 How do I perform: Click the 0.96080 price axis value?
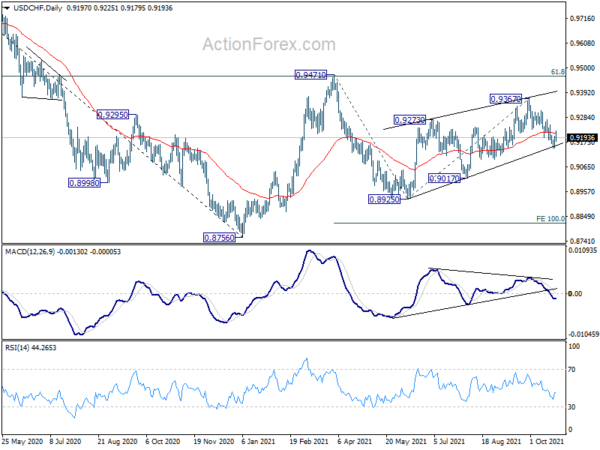(x=582, y=43)
